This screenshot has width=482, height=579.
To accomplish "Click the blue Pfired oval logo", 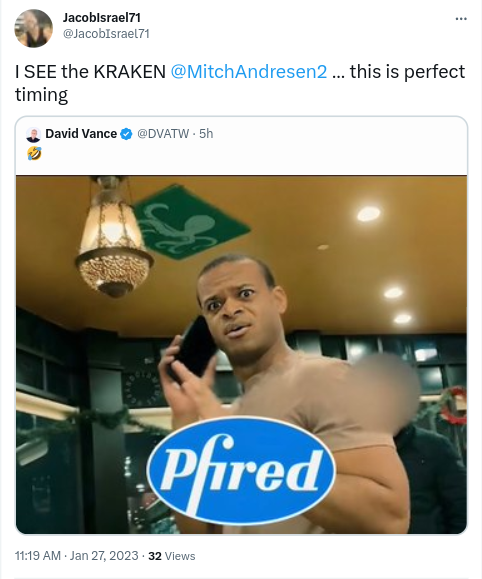I will 240,471.
